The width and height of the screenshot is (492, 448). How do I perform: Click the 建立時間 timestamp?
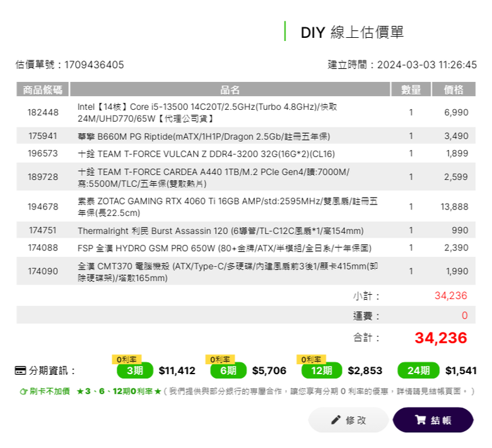click(x=402, y=64)
